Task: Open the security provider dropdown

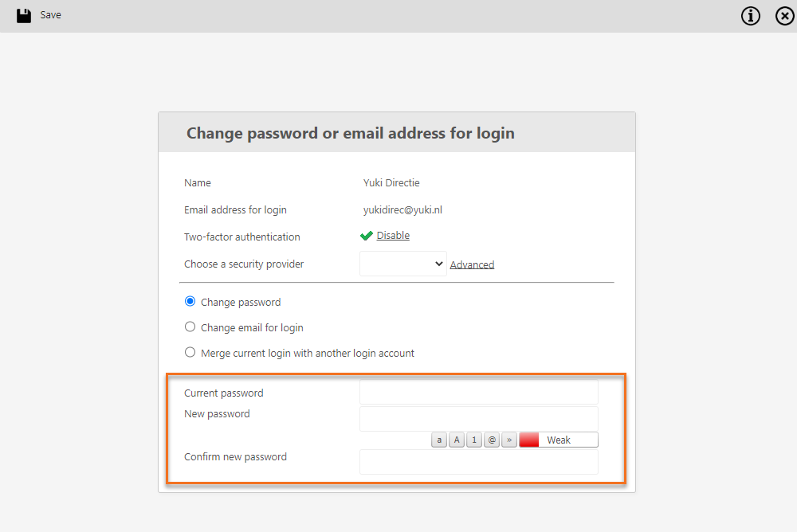Action: click(402, 263)
